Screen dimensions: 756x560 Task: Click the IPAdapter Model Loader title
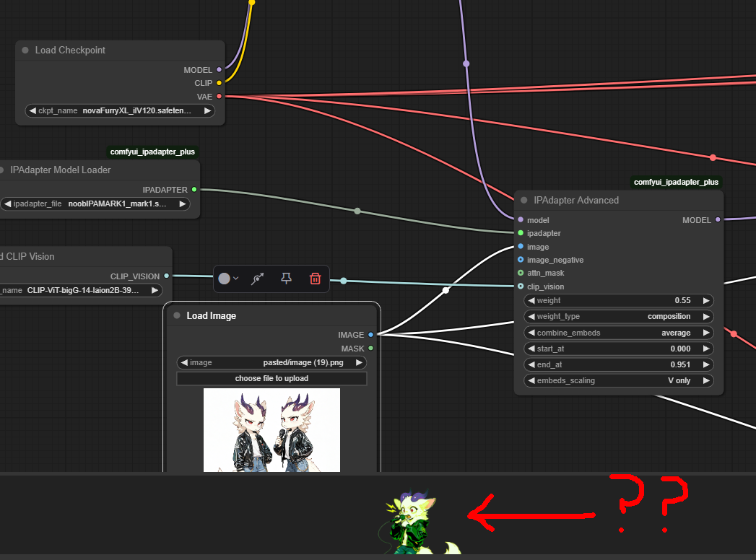coord(60,170)
